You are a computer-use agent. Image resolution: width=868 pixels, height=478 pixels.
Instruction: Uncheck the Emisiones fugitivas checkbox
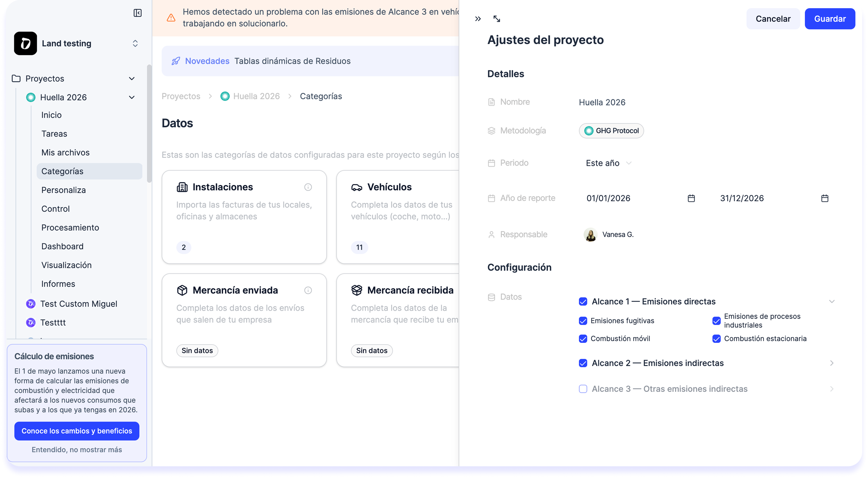click(583, 321)
